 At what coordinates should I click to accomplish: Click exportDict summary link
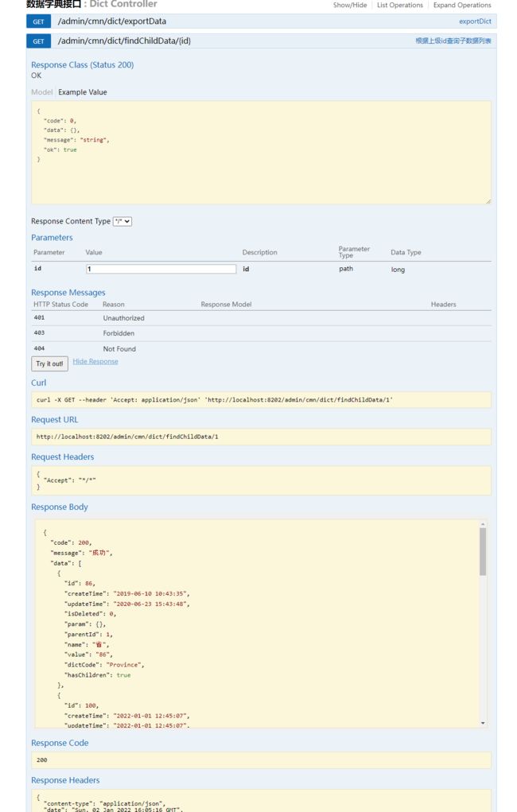475,21
